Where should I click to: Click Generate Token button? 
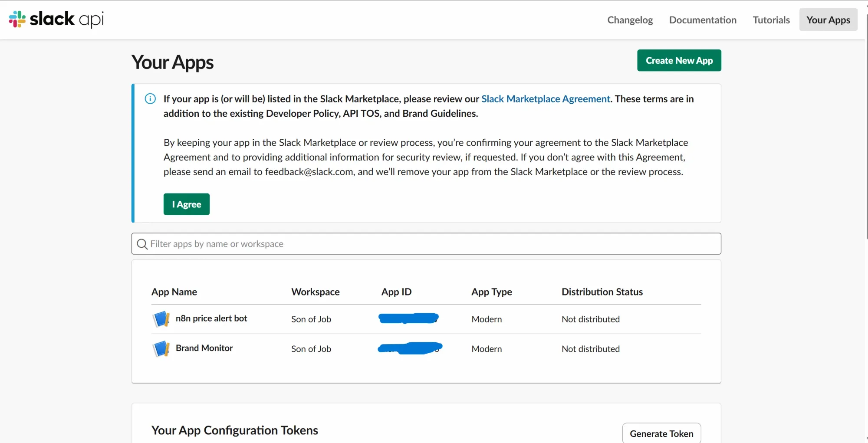coord(661,433)
